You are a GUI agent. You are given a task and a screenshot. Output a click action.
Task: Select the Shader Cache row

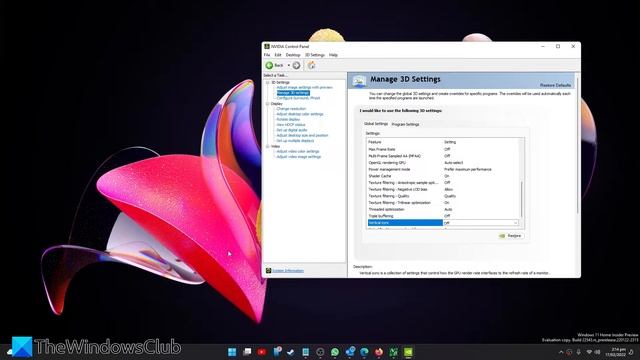444,176
